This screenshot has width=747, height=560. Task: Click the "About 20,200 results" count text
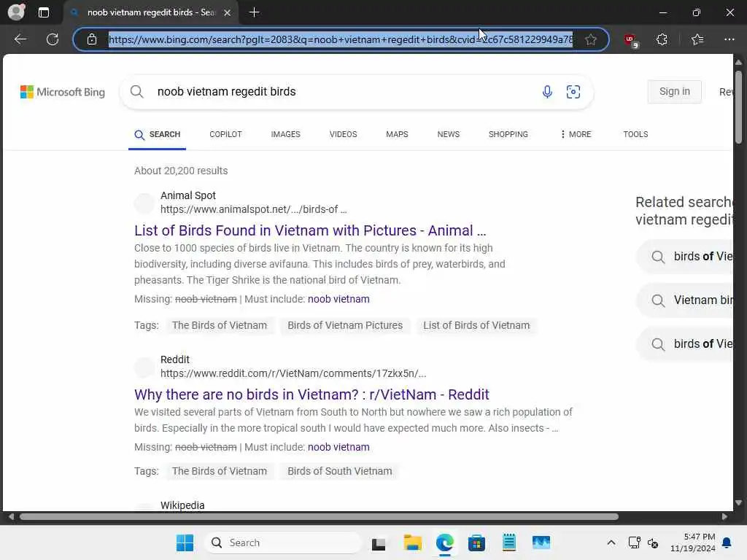click(x=181, y=171)
